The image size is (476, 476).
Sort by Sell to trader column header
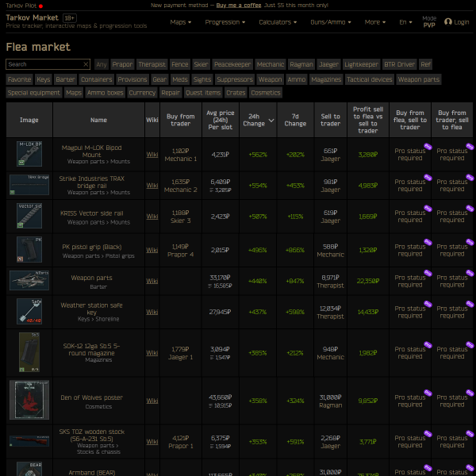pos(330,120)
